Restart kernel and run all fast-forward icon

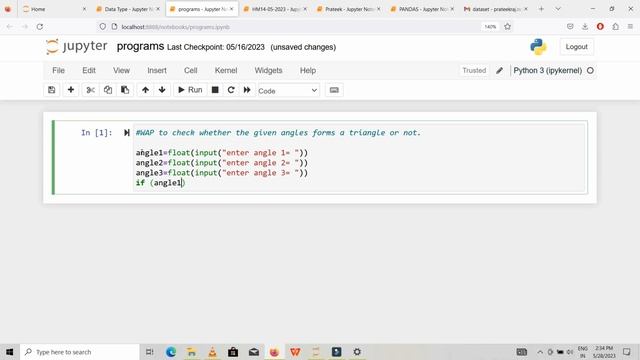(x=247, y=90)
